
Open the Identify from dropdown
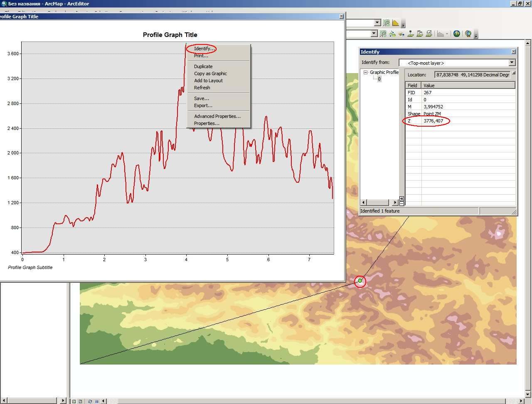tap(457, 63)
